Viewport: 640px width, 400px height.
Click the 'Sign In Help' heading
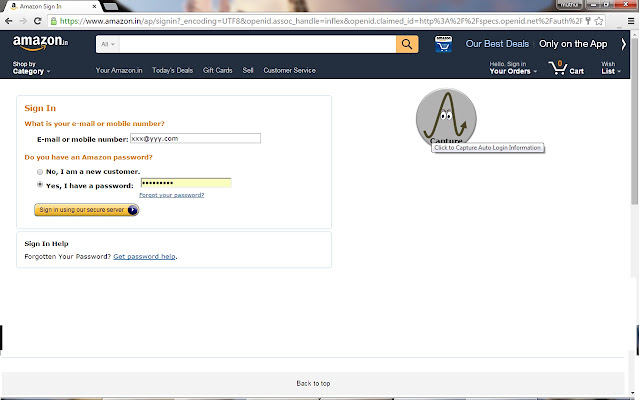46,244
